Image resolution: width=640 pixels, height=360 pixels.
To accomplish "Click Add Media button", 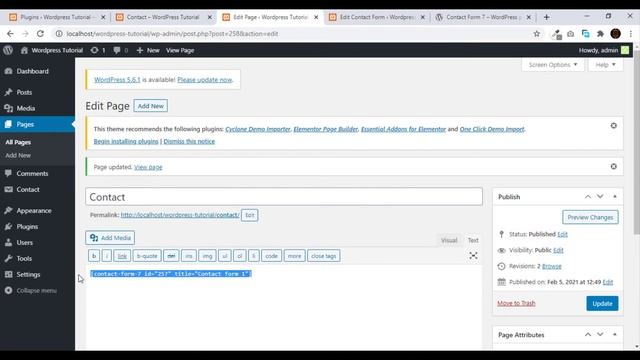I will pyautogui.click(x=110, y=238).
